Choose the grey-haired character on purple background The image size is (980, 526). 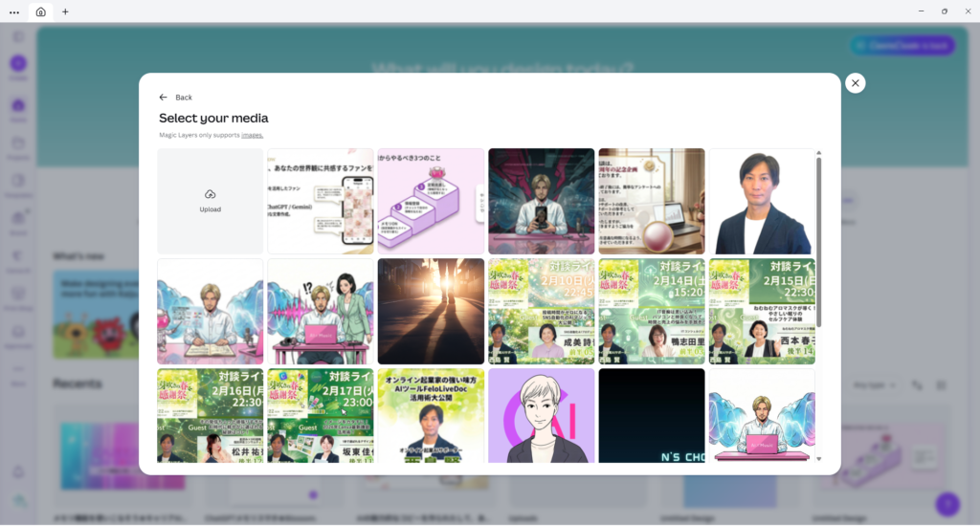pos(542,416)
